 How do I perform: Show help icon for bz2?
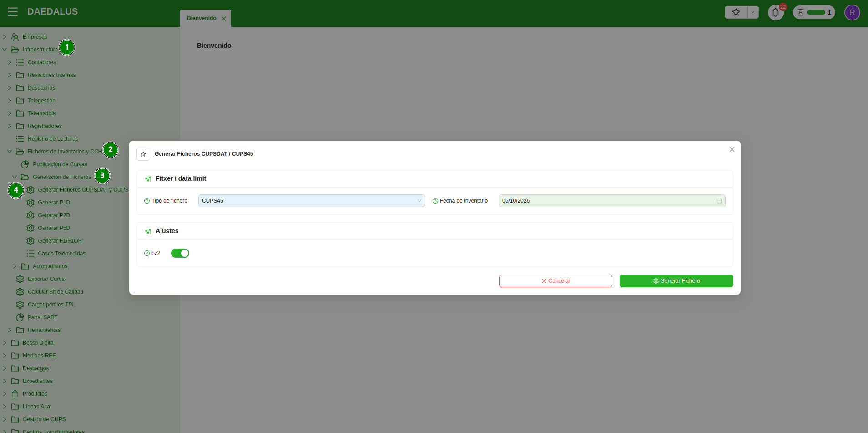tap(147, 253)
